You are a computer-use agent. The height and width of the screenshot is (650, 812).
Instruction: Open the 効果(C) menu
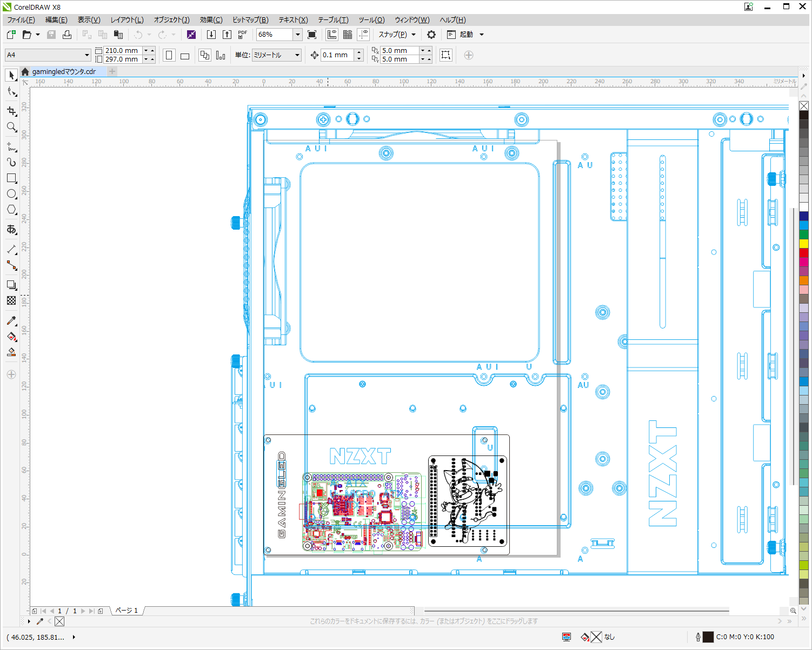pos(211,20)
